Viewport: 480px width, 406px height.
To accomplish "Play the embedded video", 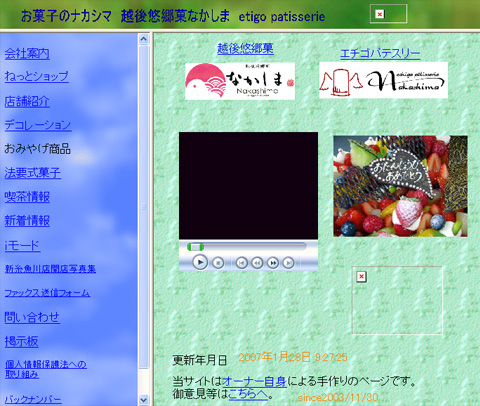I will 200,262.
